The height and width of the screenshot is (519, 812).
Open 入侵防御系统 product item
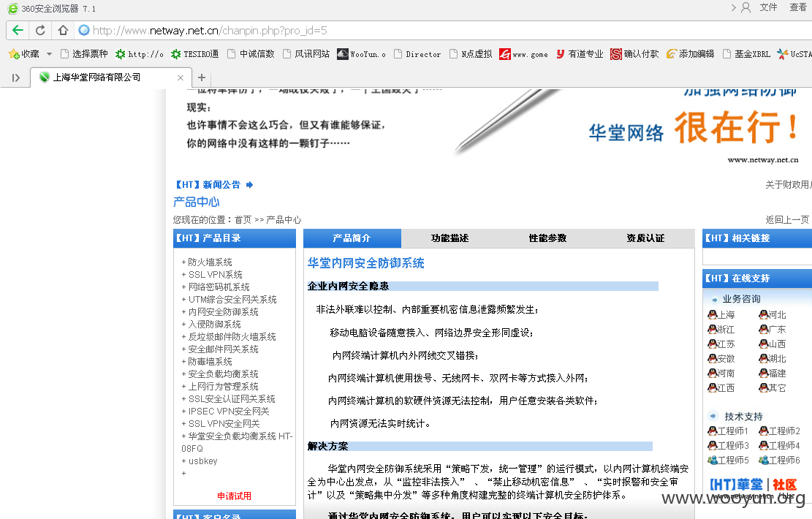214,325
